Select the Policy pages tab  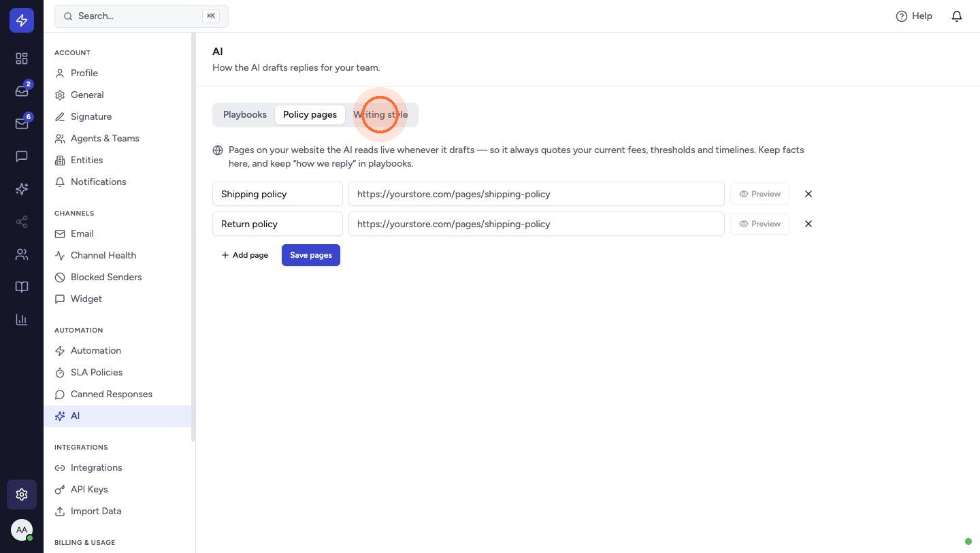(x=310, y=114)
